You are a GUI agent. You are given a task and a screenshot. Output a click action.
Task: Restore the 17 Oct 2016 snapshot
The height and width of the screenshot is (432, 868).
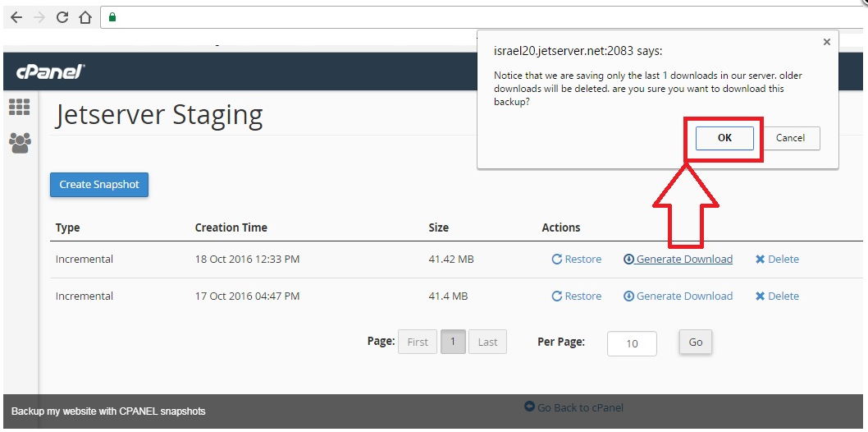576,296
